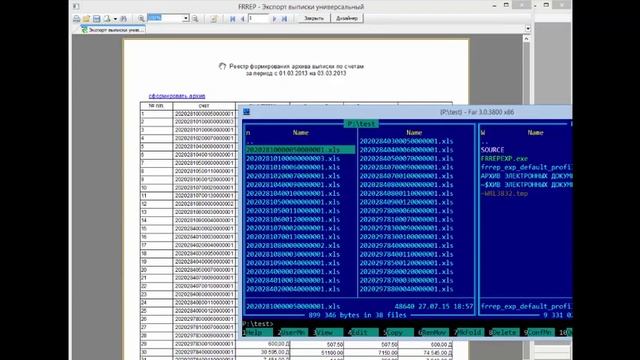The image size is (640, 360).
Task: Click the P:\test path header in Far
Action: [x=361, y=124]
